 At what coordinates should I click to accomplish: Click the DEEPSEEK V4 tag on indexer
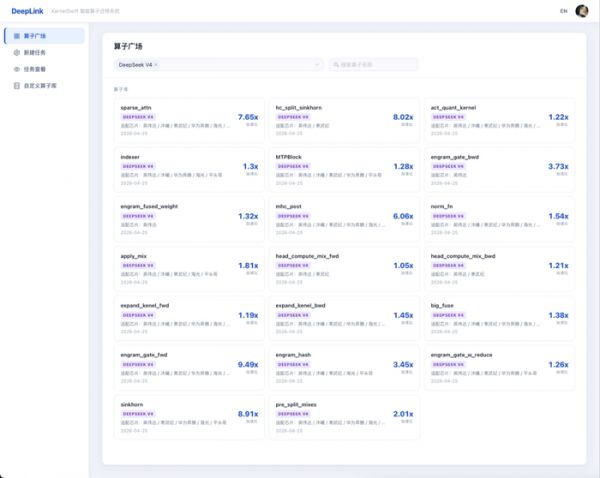coord(138,166)
